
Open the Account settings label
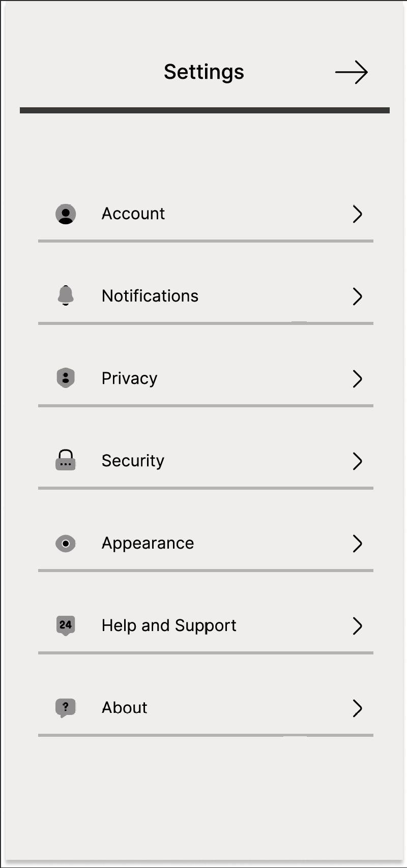click(x=133, y=214)
